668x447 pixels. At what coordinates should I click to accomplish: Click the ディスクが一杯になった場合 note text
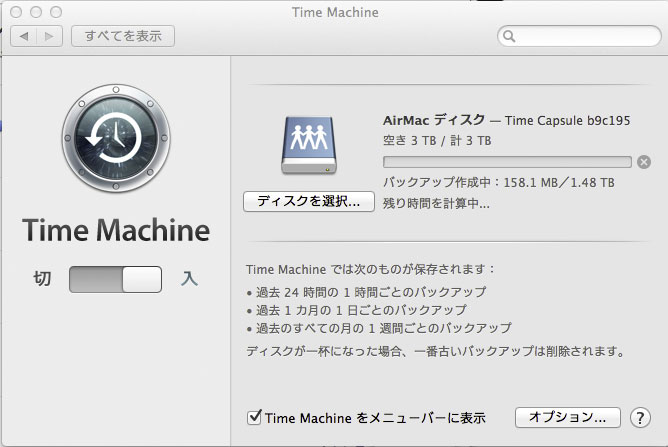pos(435,352)
